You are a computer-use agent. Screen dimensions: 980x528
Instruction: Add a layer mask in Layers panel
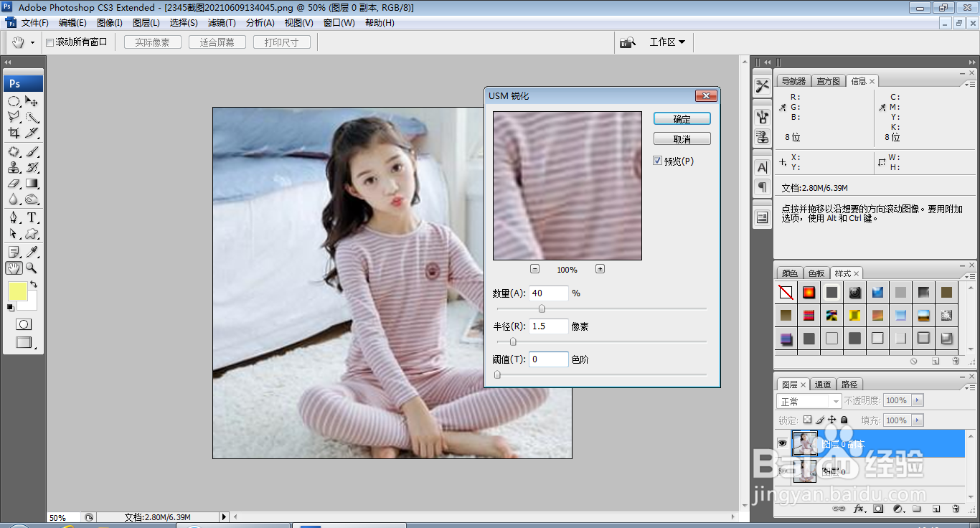878,509
